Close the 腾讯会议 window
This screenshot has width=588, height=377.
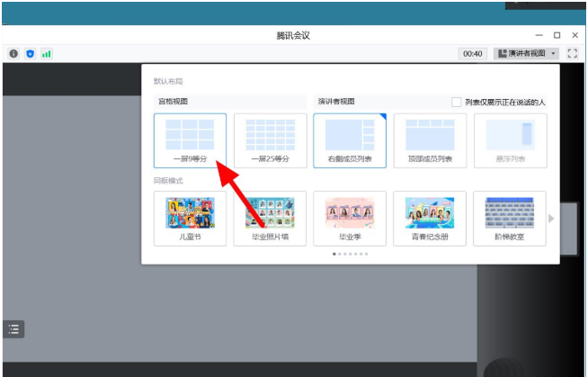tap(575, 35)
